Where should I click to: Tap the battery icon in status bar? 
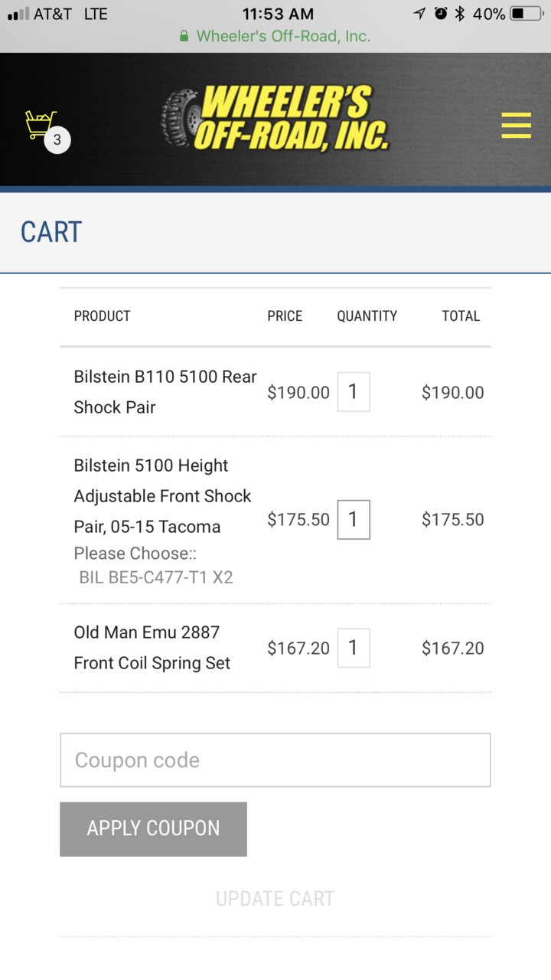527,14
